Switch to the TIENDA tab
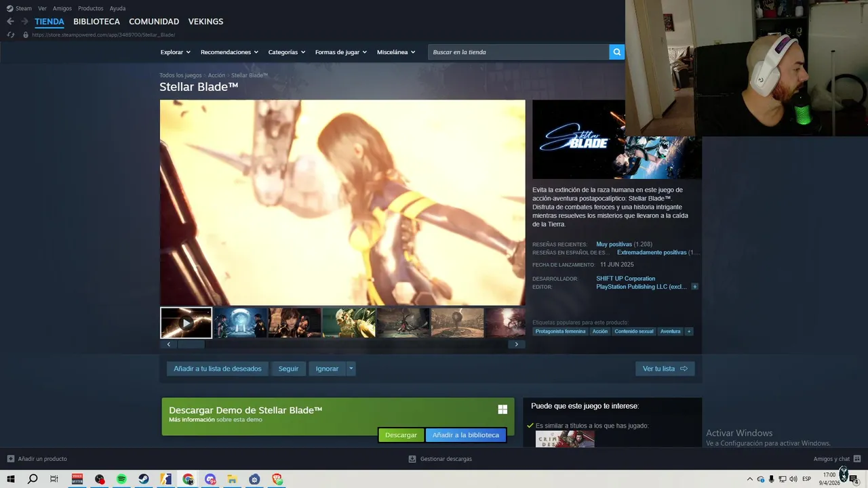868x488 pixels. point(50,22)
